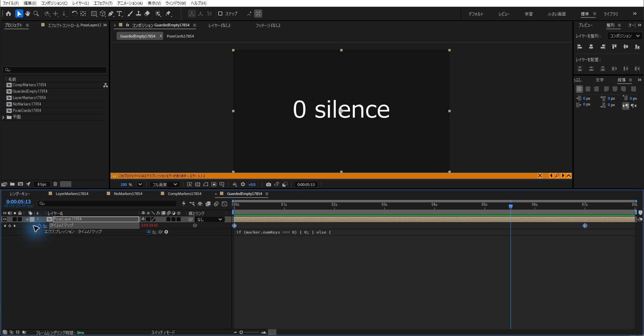Switch to the レンダーキュー tab
Viewport: 644px width, 336px height.
pos(20,194)
